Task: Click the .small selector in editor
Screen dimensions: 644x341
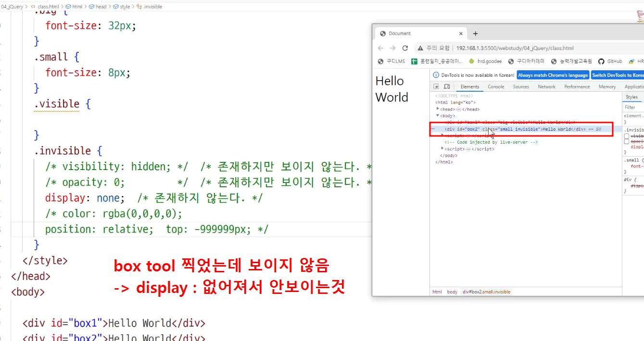Action: 51,57
